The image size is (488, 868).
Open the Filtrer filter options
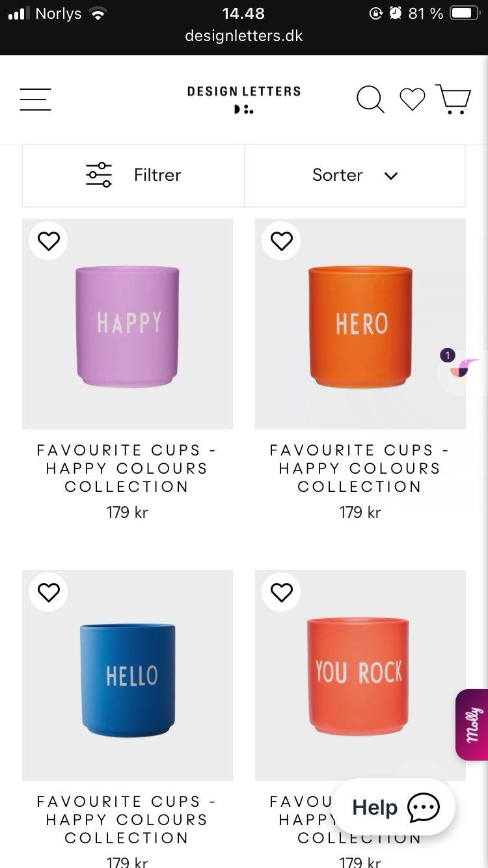point(134,175)
